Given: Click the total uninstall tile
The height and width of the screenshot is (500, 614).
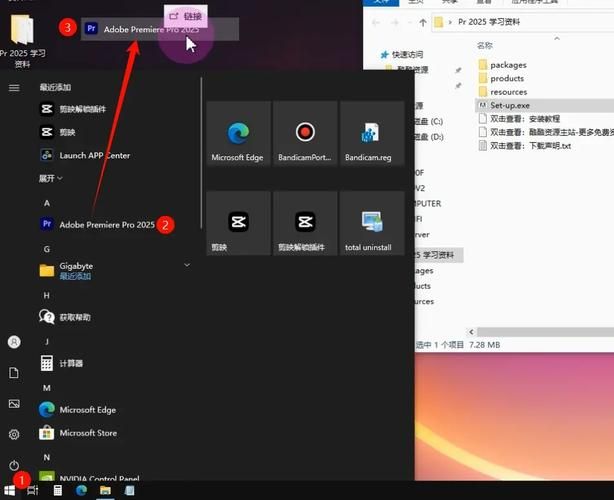Looking at the screenshot, I should (x=372, y=223).
